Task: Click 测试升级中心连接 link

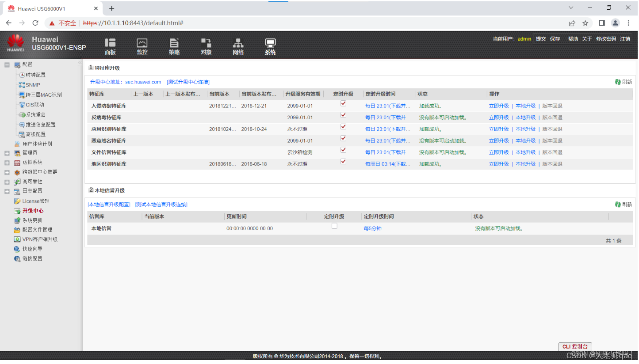Action: pos(188,82)
